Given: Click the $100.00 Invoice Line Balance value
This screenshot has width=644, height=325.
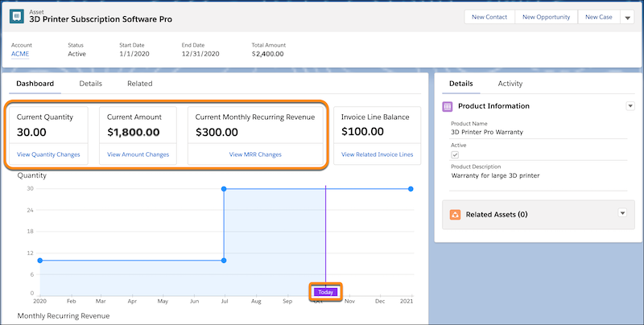Looking at the screenshot, I should [363, 132].
